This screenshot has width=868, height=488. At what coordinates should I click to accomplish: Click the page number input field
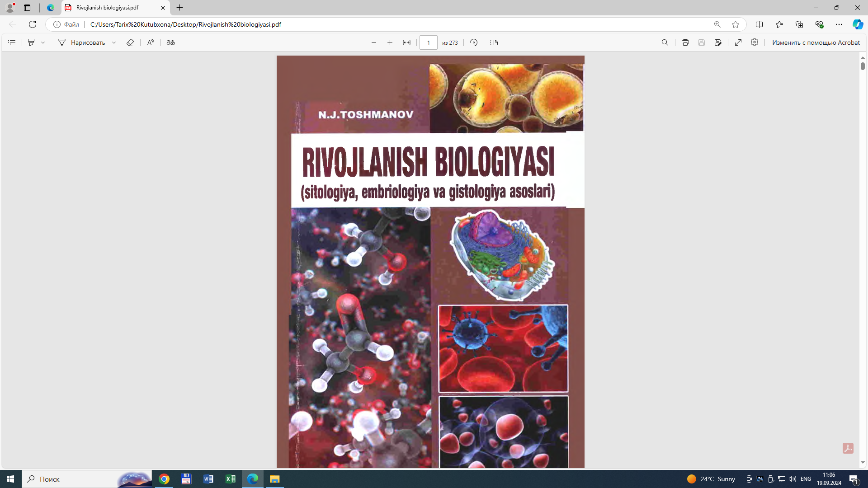[x=428, y=42]
